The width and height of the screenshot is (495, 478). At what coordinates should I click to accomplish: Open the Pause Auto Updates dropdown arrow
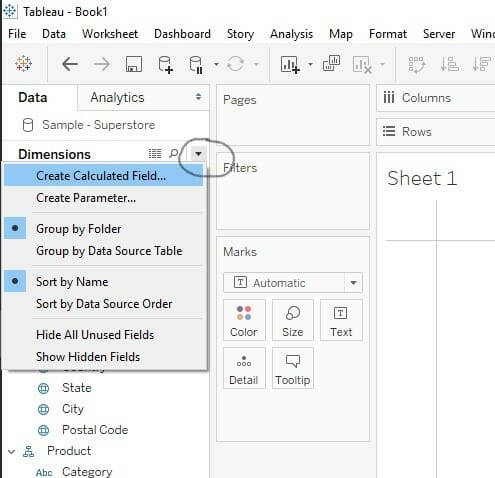[x=216, y=64]
